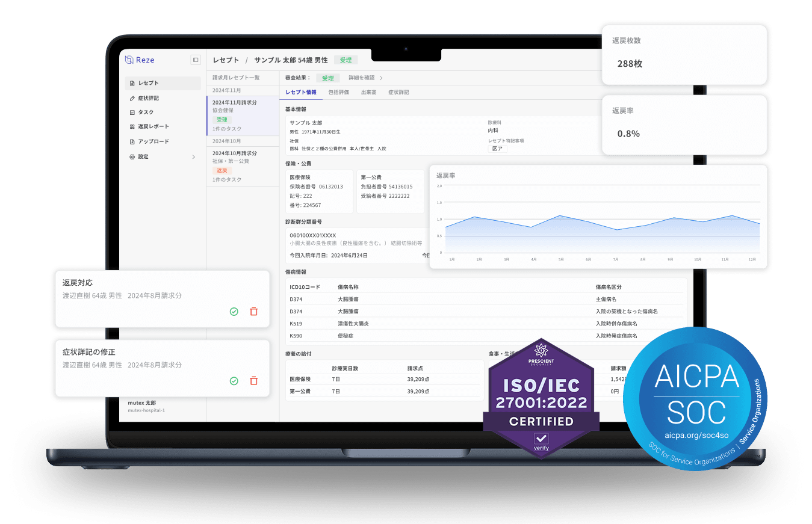
Task: Open the レセプト sidebar menu item
Action: [163, 83]
